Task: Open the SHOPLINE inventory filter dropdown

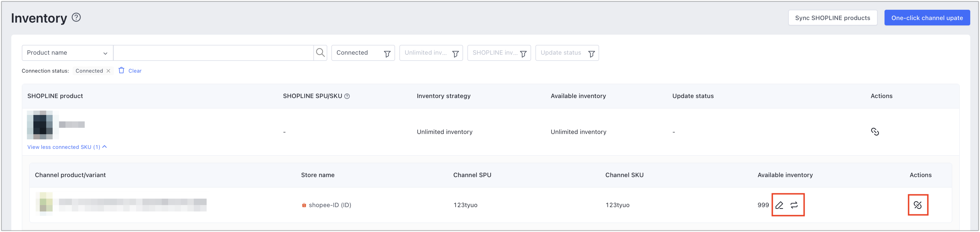Action: pyautogui.click(x=499, y=53)
